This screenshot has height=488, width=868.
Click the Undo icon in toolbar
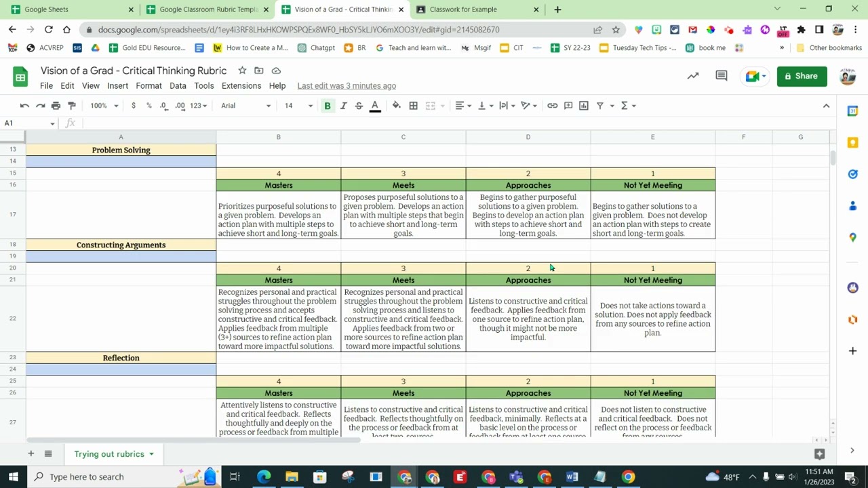24,106
